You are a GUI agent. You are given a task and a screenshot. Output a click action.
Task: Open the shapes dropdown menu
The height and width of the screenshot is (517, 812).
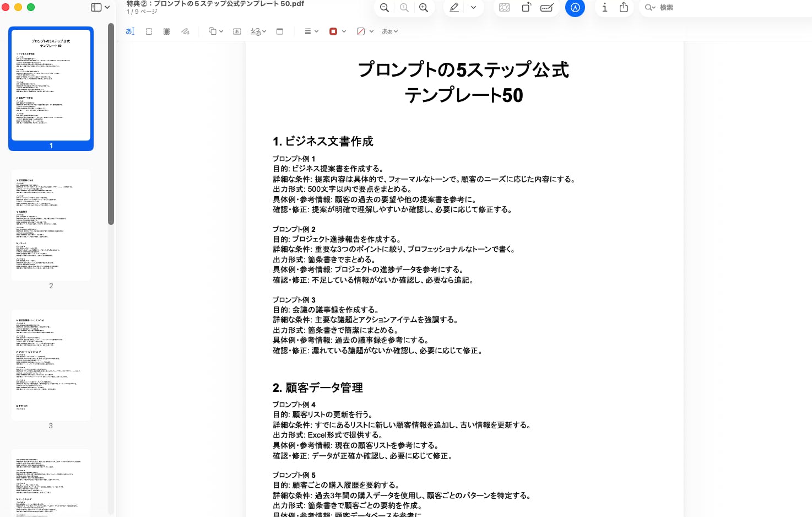tap(215, 31)
